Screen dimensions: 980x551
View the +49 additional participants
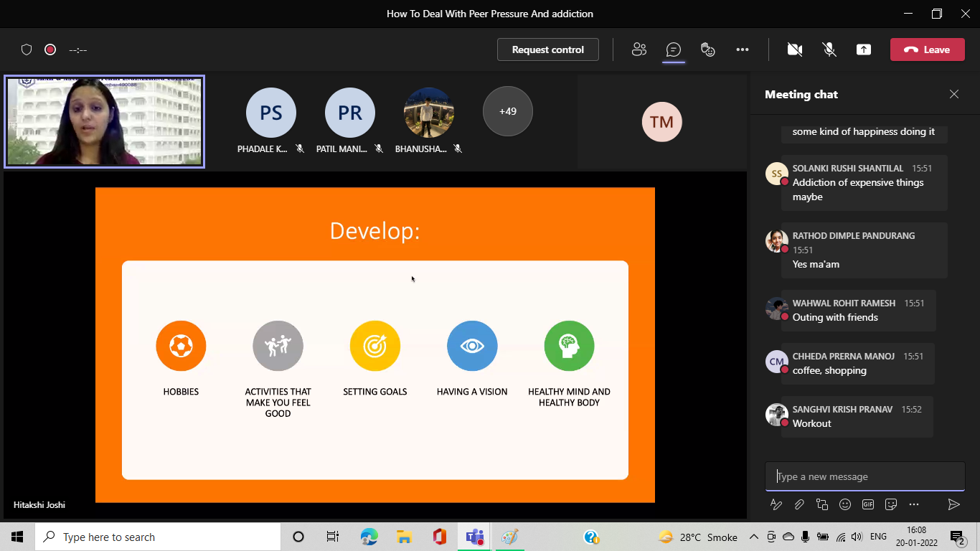point(508,111)
